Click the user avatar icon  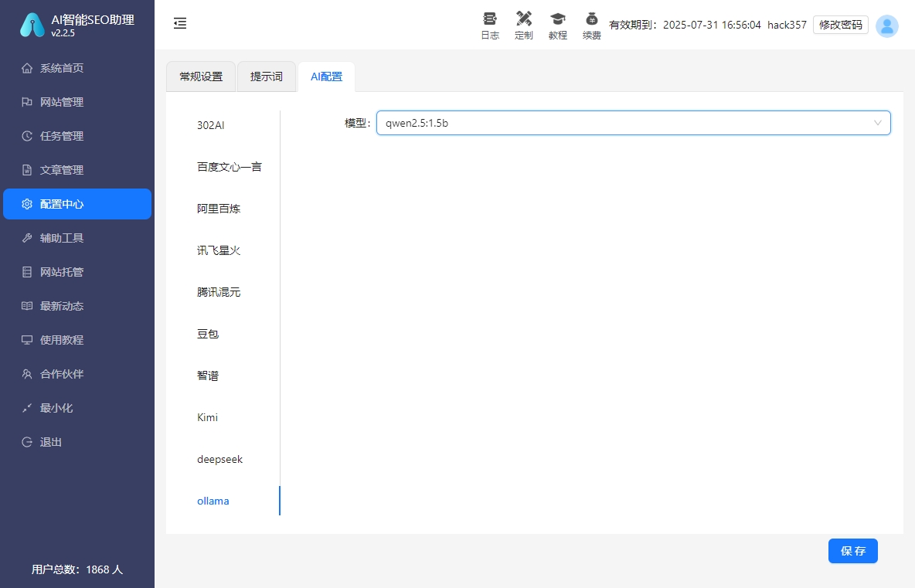click(887, 25)
